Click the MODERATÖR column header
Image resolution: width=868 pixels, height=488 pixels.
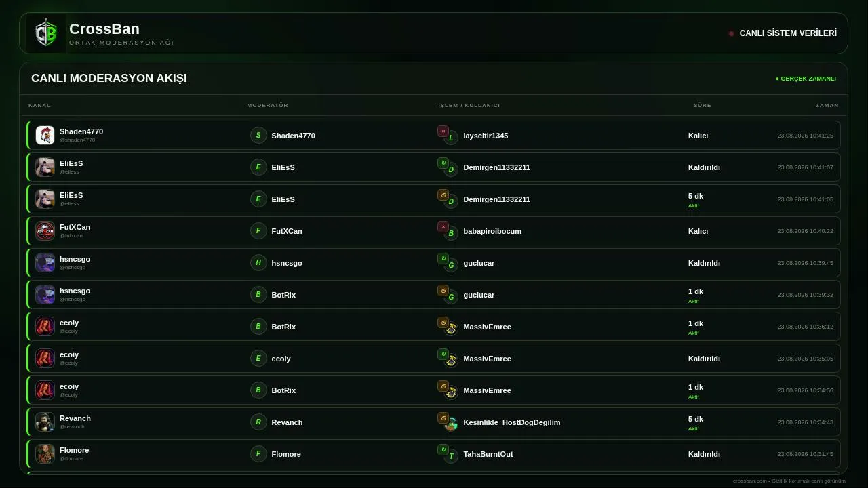point(268,105)
